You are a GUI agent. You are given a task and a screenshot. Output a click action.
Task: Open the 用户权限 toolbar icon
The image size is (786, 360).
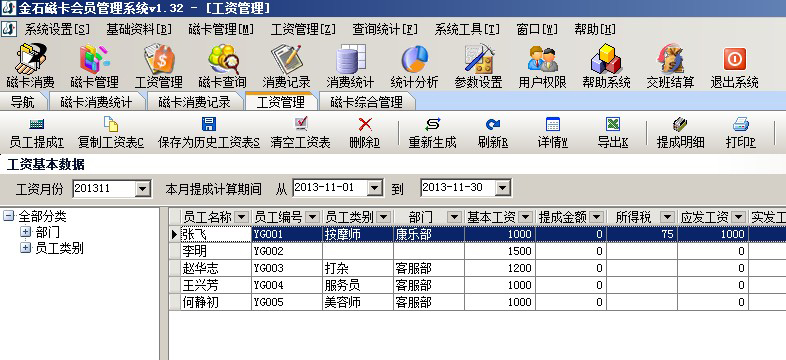542,66
